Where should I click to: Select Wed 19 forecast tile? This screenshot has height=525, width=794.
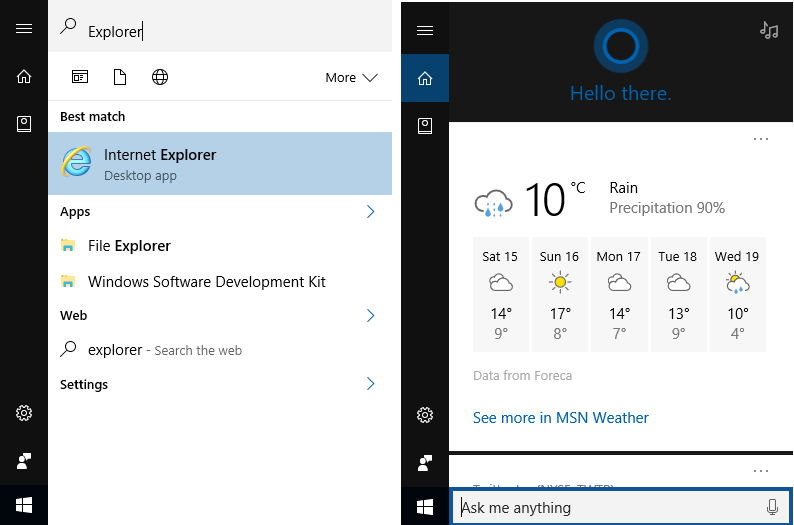(737, 294)
